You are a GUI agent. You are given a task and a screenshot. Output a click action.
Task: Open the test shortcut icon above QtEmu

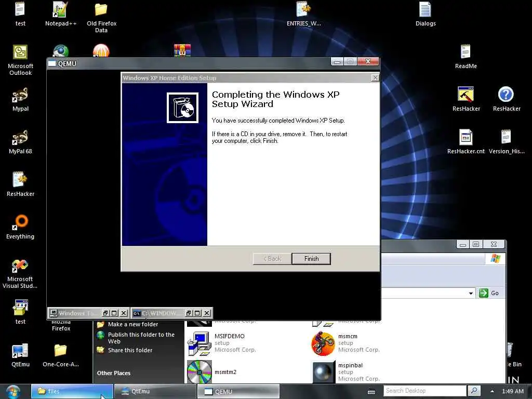pos(20,312)
